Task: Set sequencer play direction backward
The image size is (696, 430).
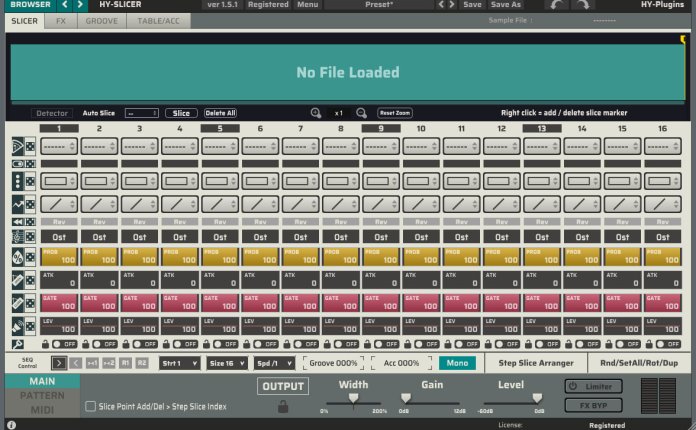Action: pos(75,363)
